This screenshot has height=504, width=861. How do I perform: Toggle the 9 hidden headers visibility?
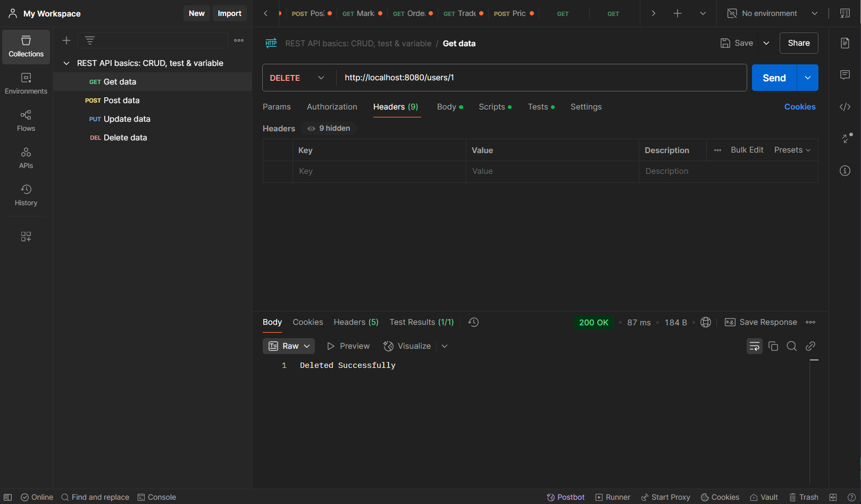(329, 128)
